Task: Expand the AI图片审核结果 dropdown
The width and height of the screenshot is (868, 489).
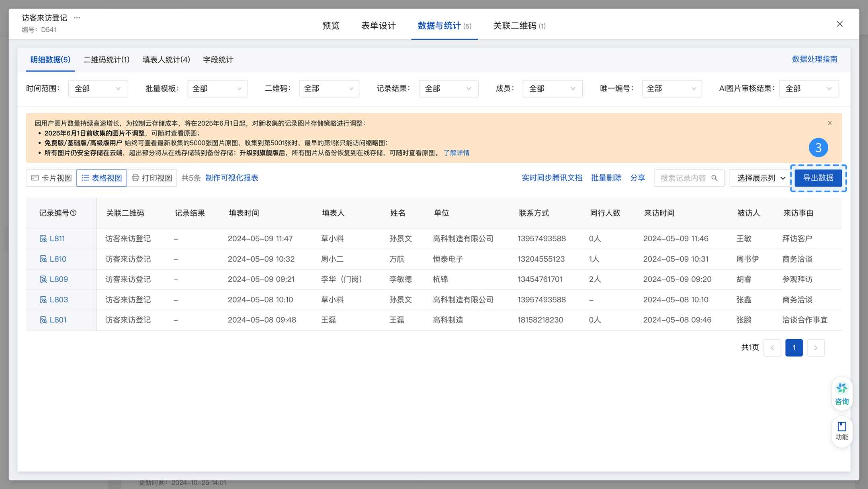Action: (809, 89)
